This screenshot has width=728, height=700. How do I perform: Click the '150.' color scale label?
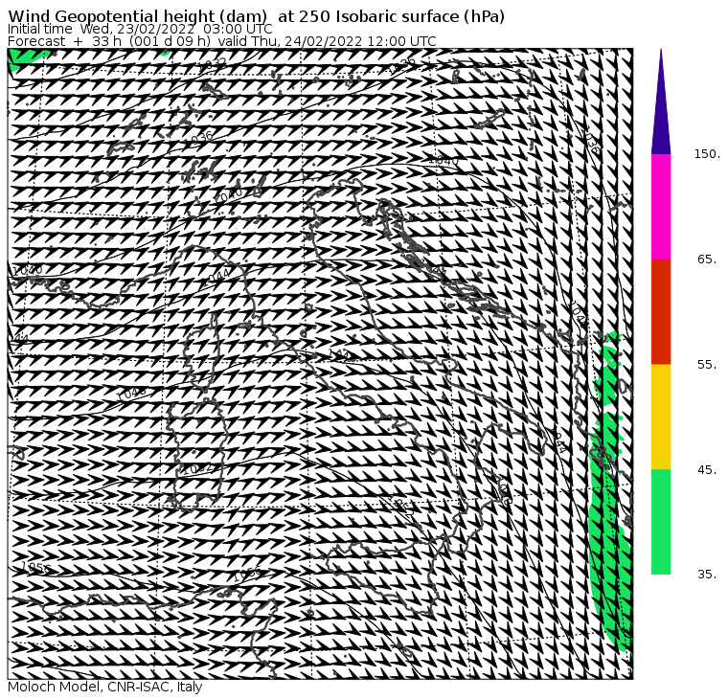707,154
